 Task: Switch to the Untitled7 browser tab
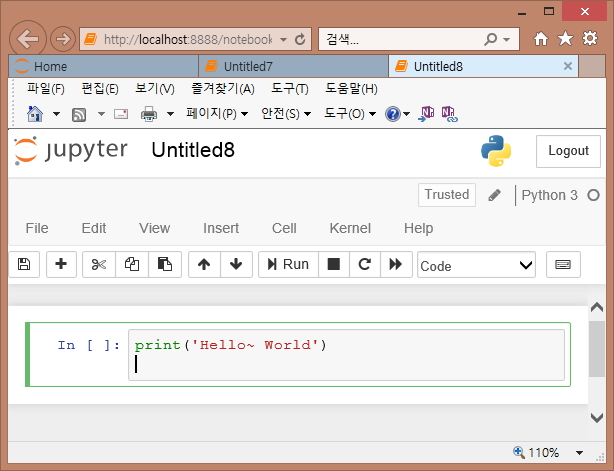pyautogui.click(x=293, y=66)
